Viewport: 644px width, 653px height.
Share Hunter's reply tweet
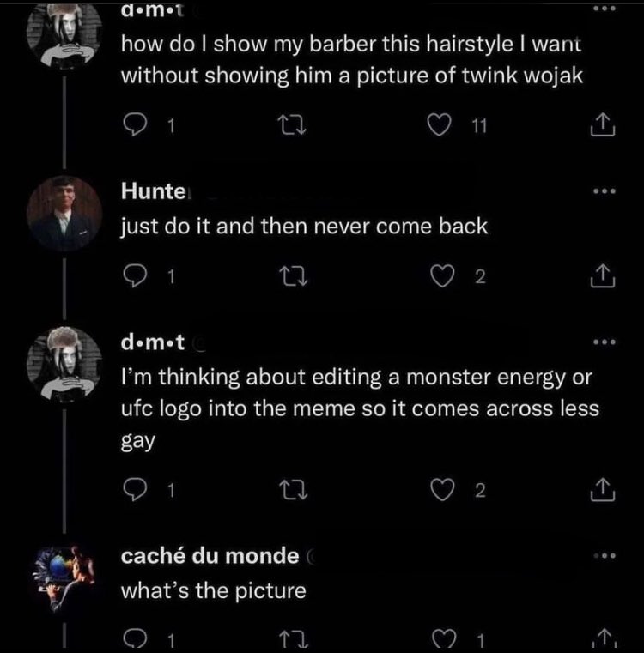(605, 276)
